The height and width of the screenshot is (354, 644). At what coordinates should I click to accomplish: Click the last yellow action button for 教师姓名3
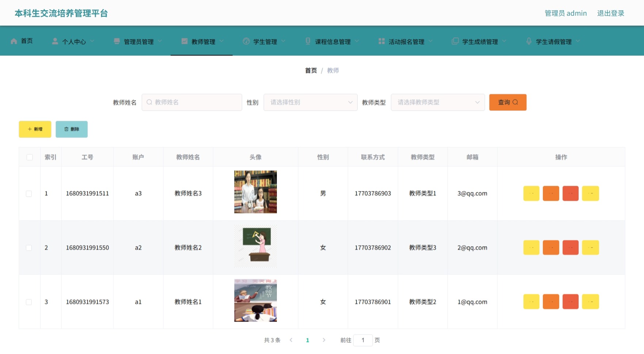(x=590, y=193)
